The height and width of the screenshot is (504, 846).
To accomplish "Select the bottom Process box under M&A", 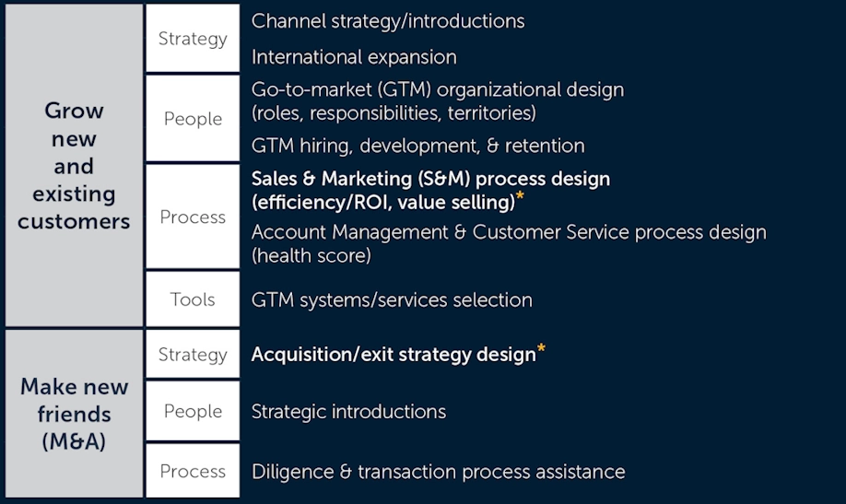I will point(193,471).
